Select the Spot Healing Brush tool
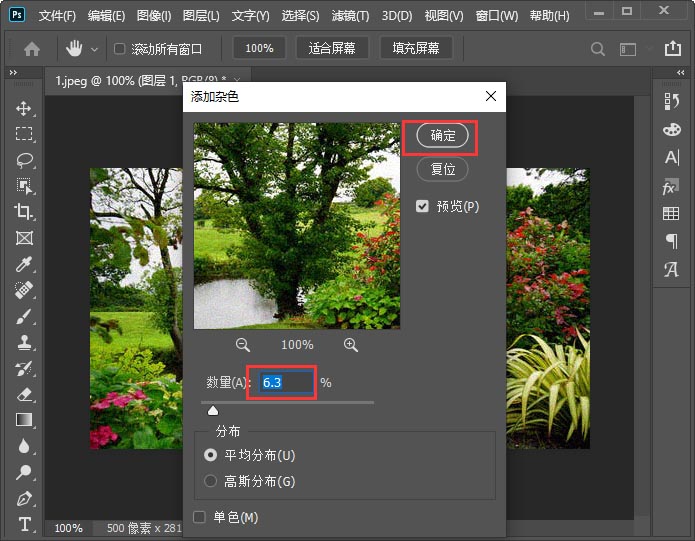 point(23,290)
